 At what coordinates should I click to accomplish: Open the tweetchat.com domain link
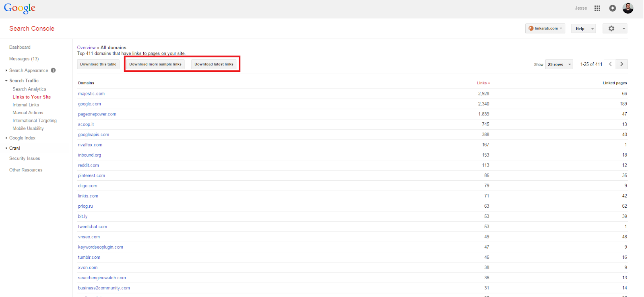(93, 227)
